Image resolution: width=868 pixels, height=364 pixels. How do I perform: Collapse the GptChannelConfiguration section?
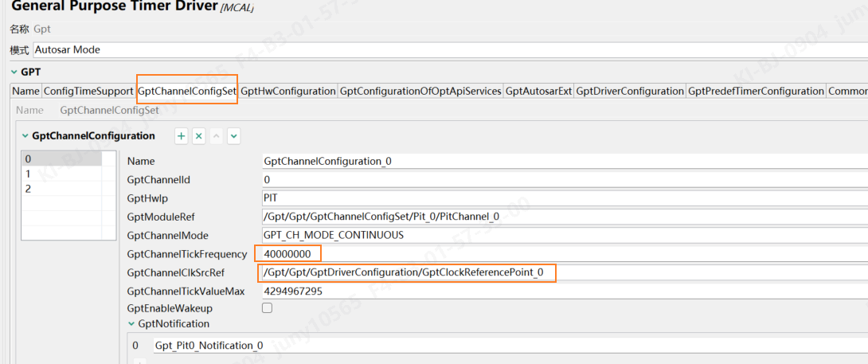pos(25,136)
